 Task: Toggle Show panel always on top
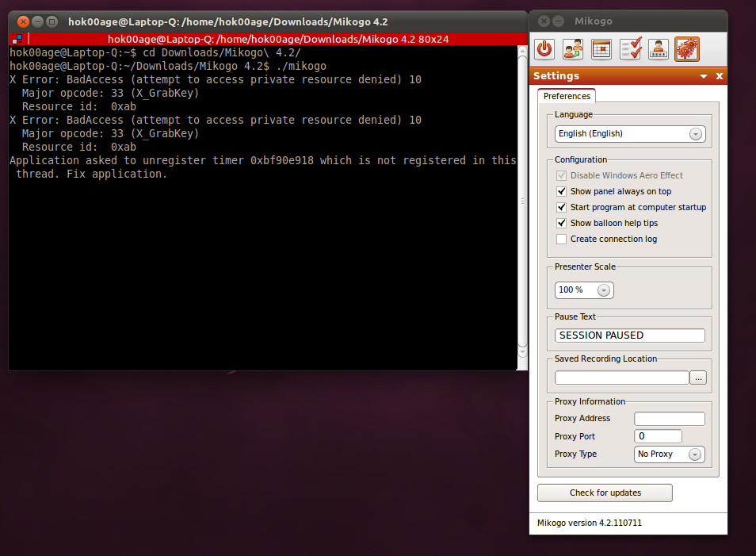click(x=561, y=191)
